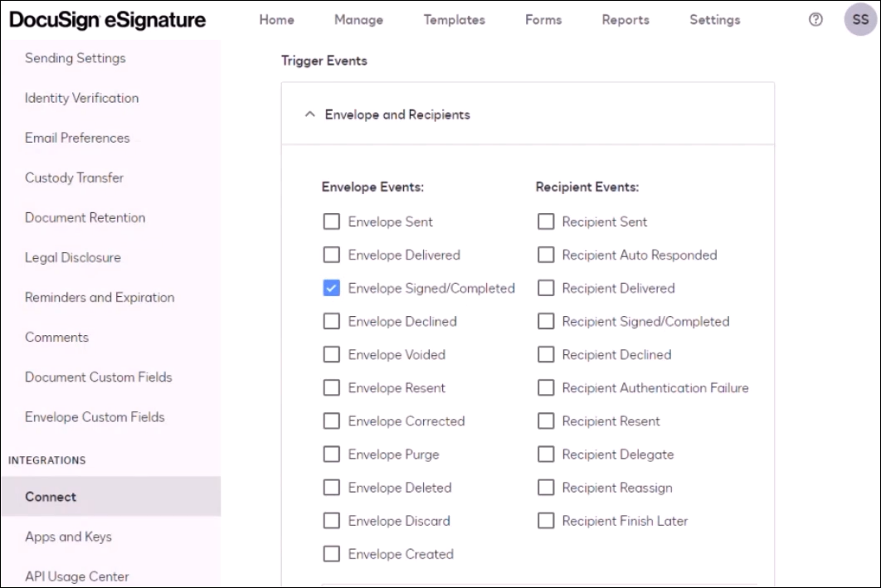Screen dimensions: 881x588
Task: Open Reminders and Expiration page
Action: [x=100, y=297]
